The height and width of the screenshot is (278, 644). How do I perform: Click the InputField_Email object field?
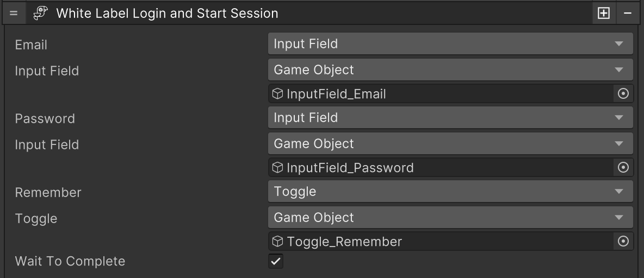(441, 94)
